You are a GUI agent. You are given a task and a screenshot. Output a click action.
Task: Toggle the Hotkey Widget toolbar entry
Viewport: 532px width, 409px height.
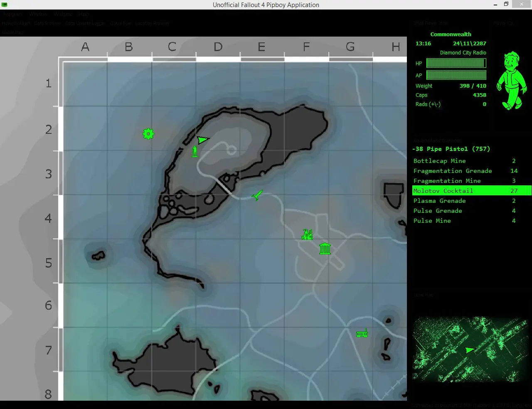(16, 23)
